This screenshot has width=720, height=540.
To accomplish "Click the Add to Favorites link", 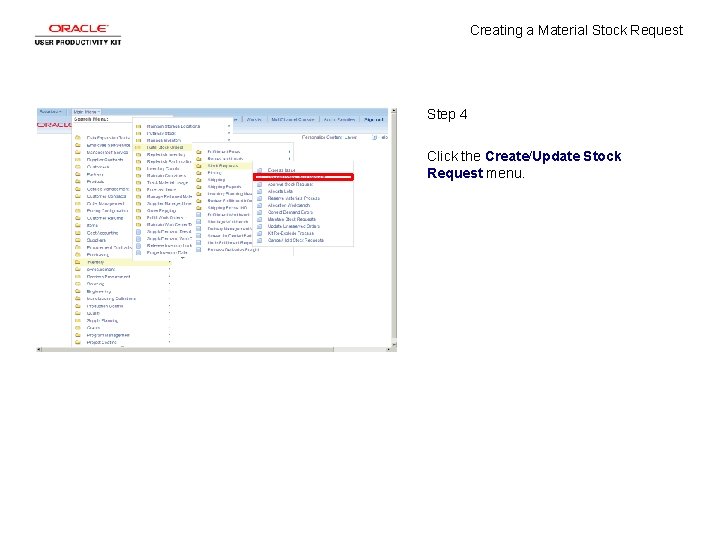I will click(x=339, y=120).
